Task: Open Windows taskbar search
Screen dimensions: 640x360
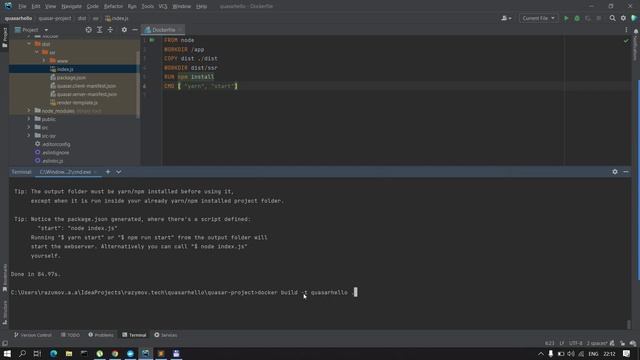Action: click(22, 353)
